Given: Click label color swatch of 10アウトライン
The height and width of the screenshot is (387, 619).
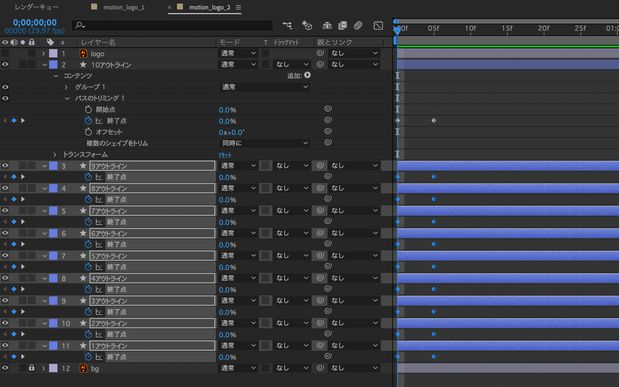Looking at the screenshot, I should [53, 64].
